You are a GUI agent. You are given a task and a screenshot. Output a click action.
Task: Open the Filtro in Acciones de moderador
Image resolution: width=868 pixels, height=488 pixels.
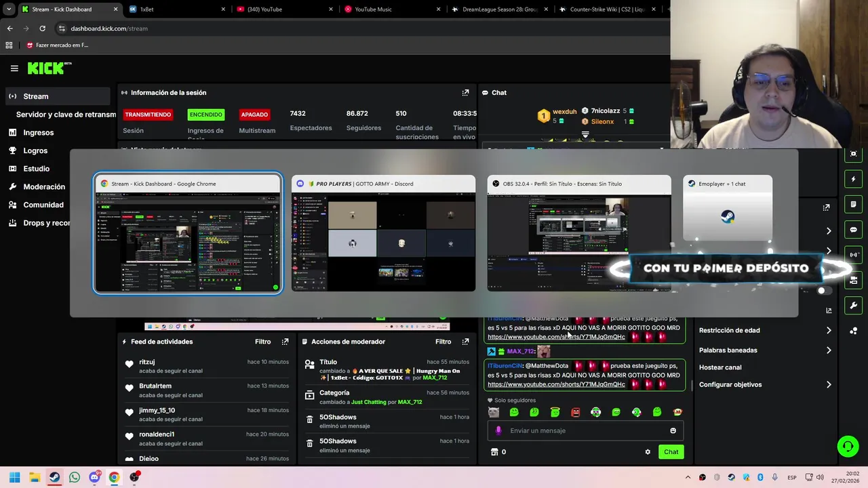pyautogui.click(x=443, y=342)
